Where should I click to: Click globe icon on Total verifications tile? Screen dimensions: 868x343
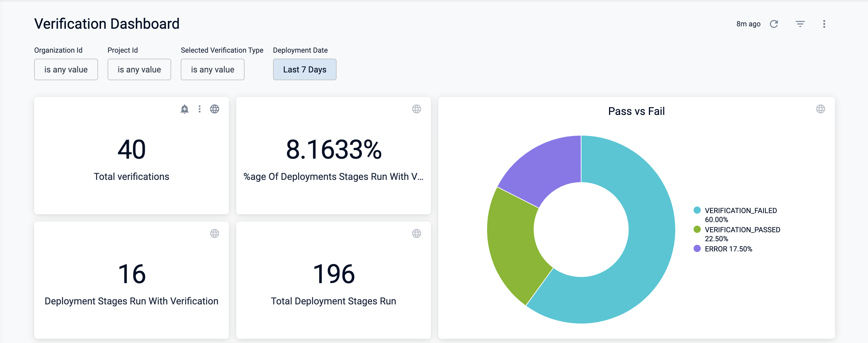pyautogui.click(x=214, y=109)
